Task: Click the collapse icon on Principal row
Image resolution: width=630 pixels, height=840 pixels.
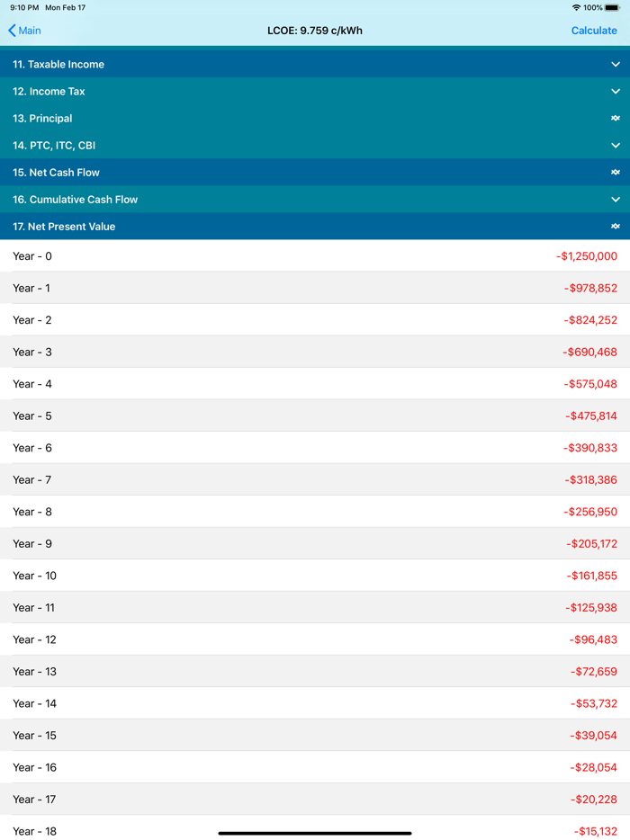Action: coord(616,119)
